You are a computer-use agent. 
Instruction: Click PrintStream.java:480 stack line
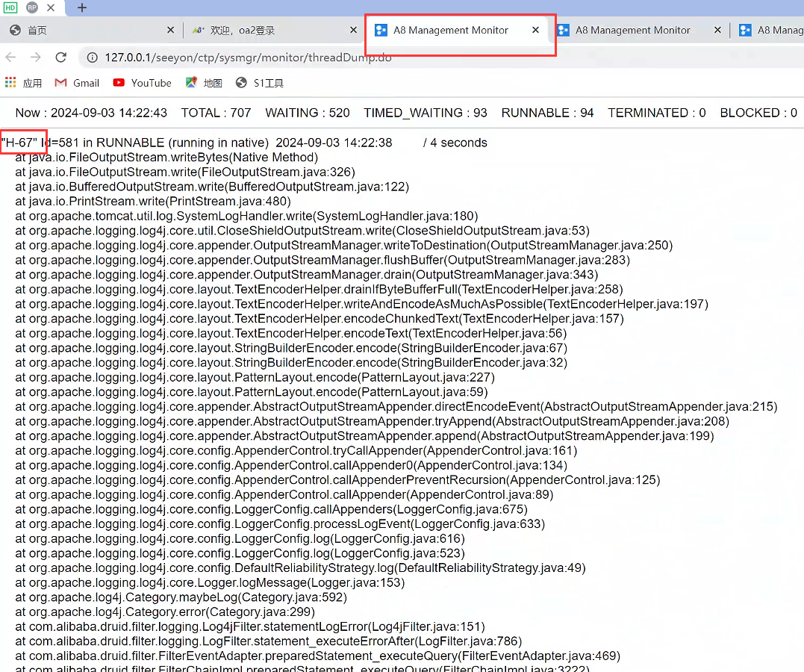point(153,201)
